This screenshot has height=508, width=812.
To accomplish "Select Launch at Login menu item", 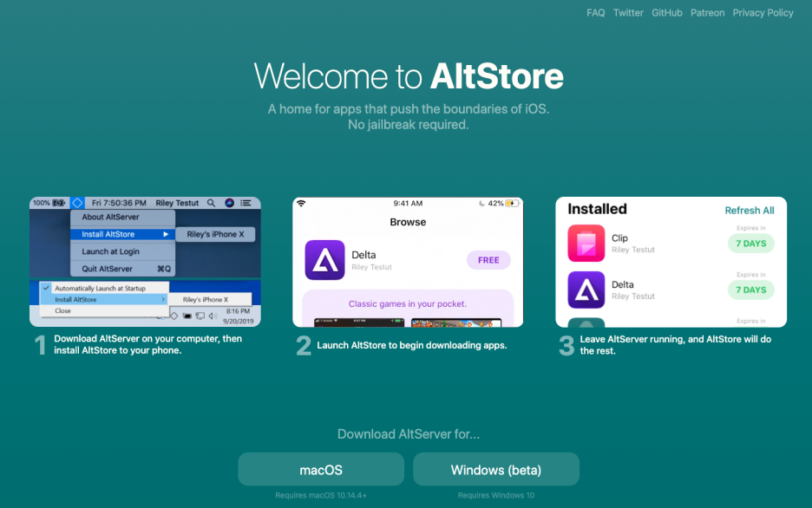I will click(x=122, y=251).
